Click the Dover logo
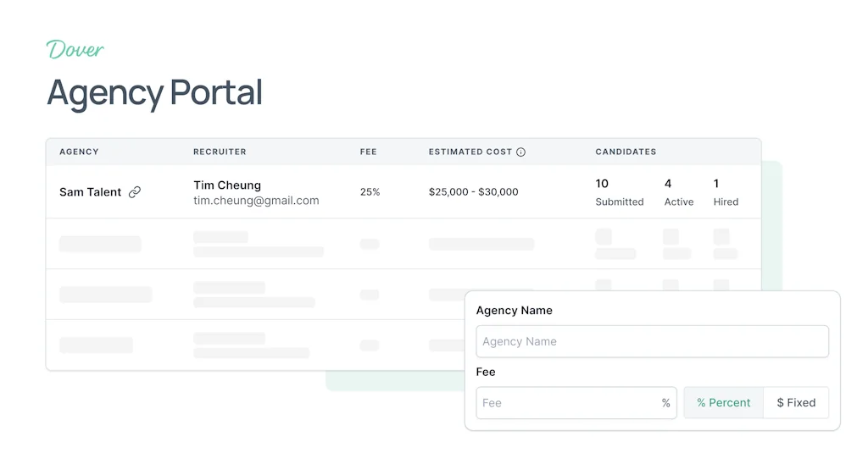 (75, 50)
